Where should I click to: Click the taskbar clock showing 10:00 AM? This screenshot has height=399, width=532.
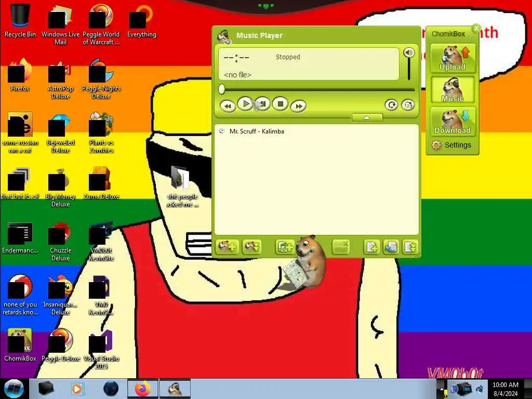(505, 389)
